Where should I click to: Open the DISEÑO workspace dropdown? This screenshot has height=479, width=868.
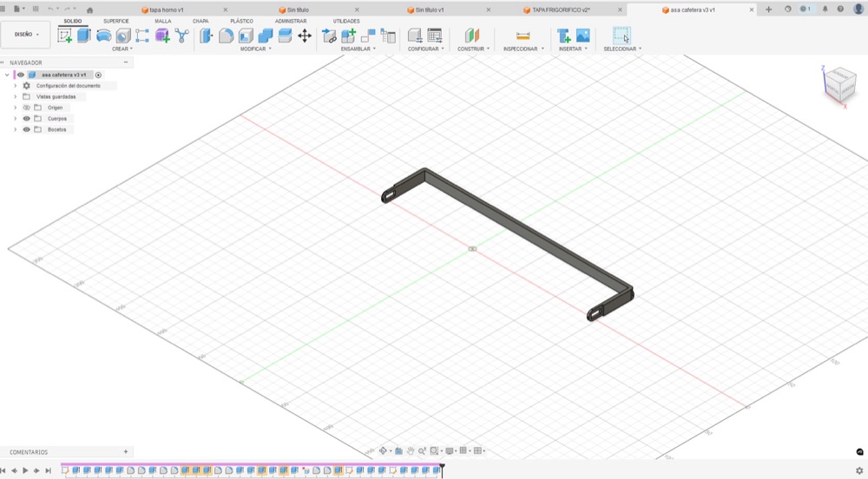coord(26,35)
